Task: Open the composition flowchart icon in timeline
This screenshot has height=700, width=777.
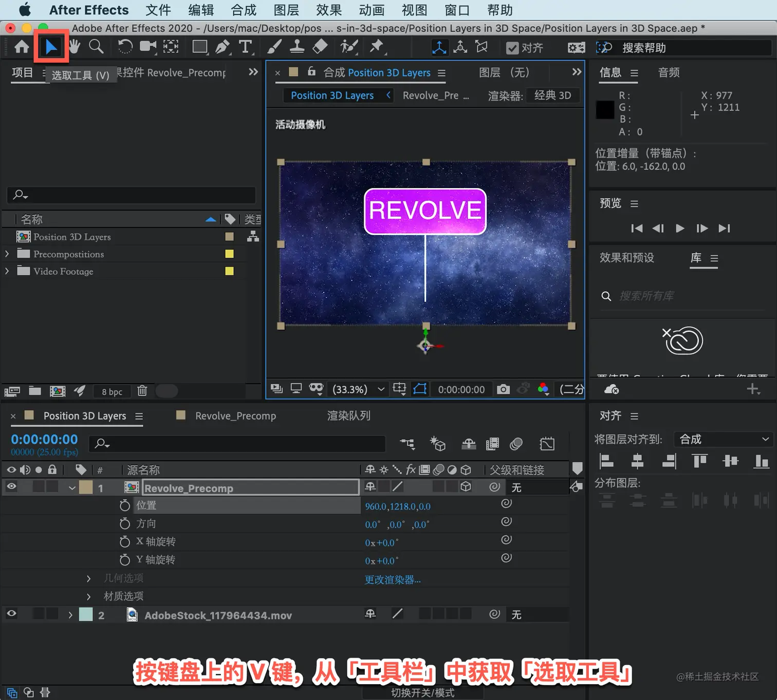Action: coord(408,444)
